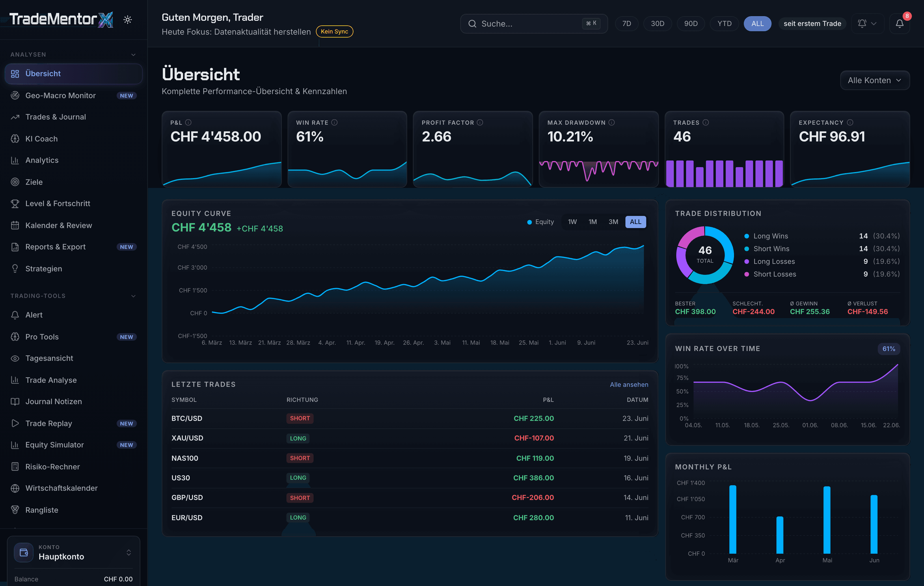Viewport: 924px width, 586px height.
Task: Click the Rangliste medal icon
Action: click(15, 510)
